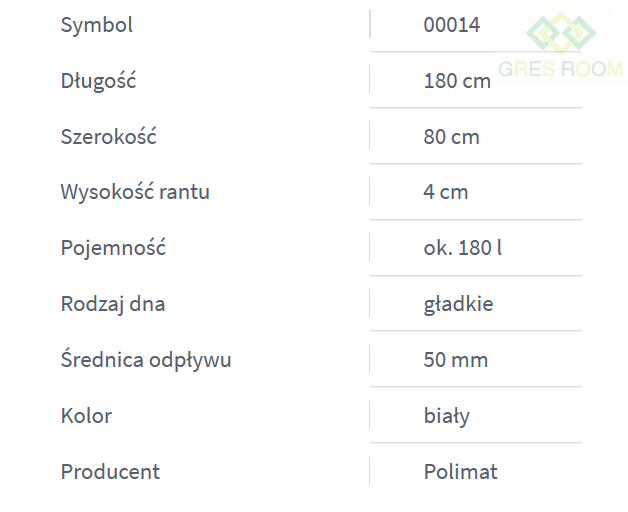Viewport: 628px width, 512px height.
Task: Select the Symbol label
Action: pos(96,25)
